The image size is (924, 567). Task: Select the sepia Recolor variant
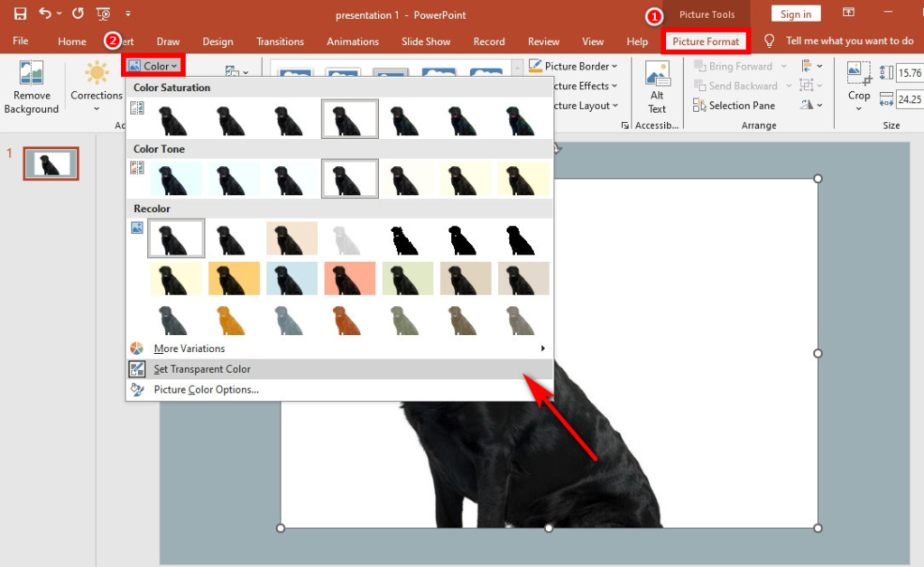tap(292, 237)
